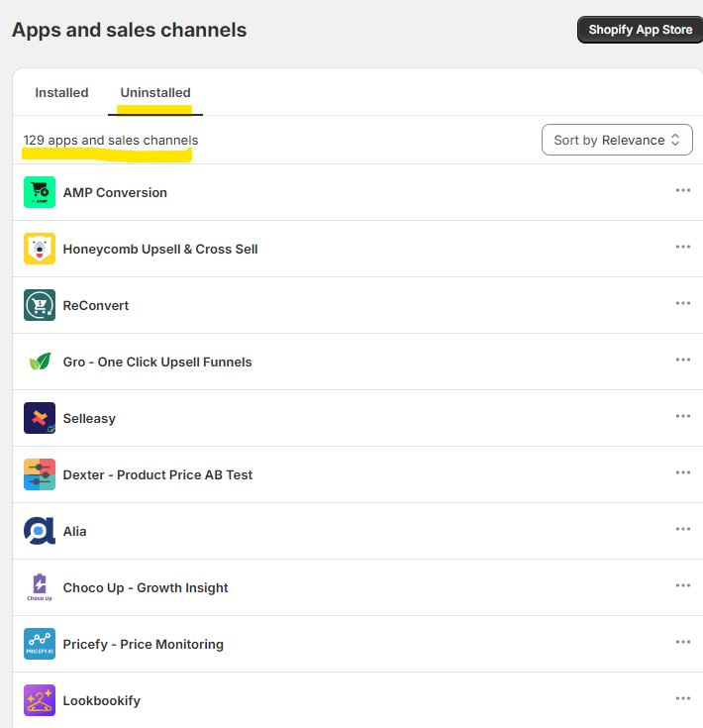Click the Honeycomb Upsell & Cross Sell name
The image size is (703, 728).
click(x=160, y=250)
